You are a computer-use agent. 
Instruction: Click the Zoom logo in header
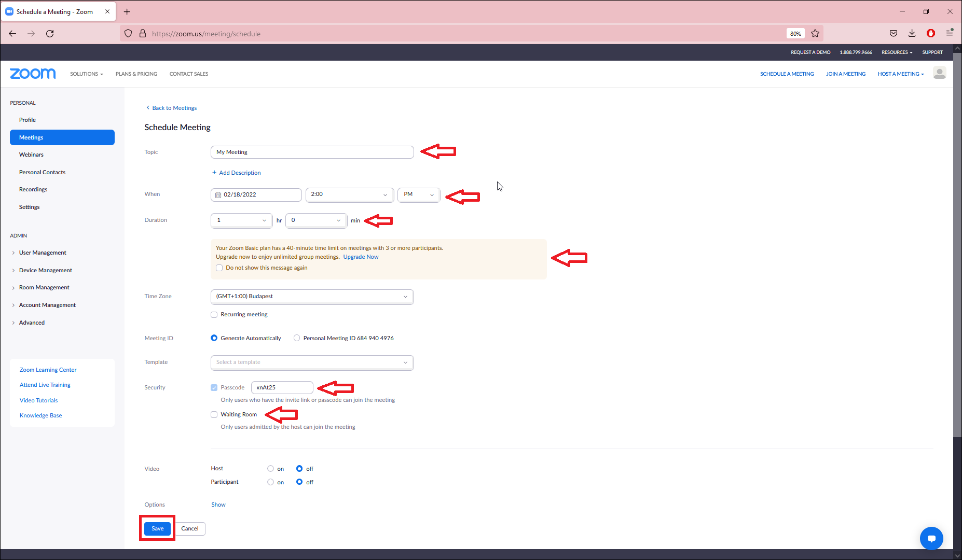point(33,74)
